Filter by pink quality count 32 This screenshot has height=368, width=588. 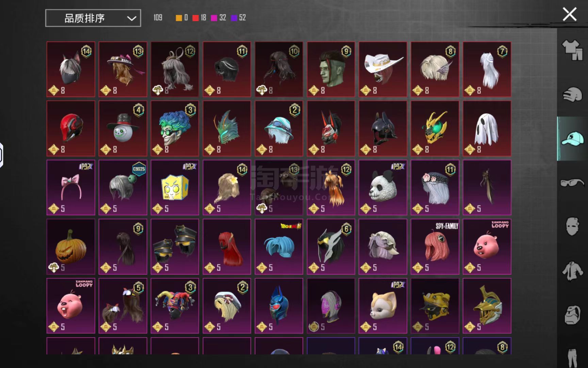[218, 18]
